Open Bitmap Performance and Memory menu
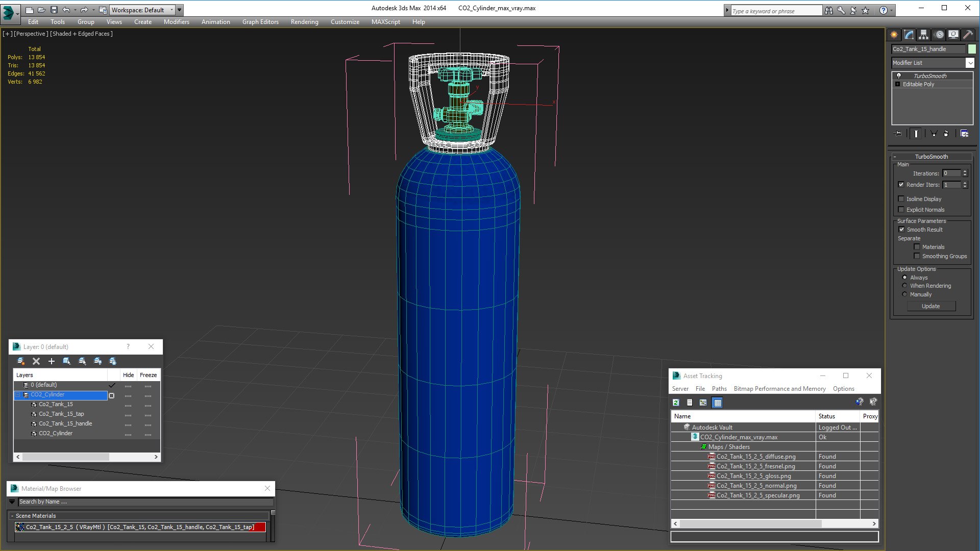Viewport: 980px width, 551px height. 779,389
